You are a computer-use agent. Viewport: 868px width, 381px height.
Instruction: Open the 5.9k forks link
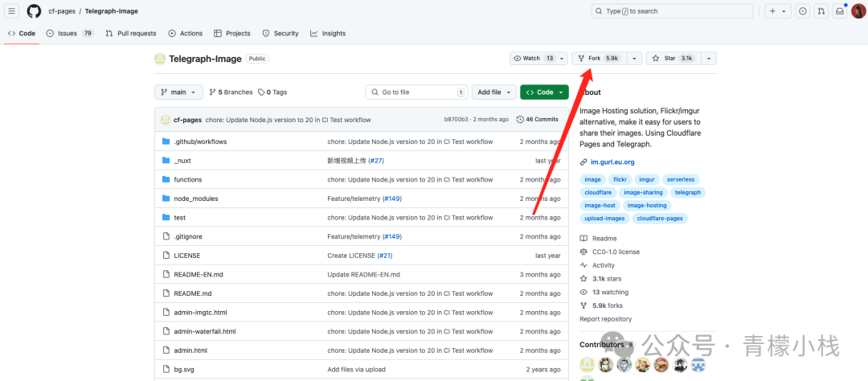coord(601,305)
